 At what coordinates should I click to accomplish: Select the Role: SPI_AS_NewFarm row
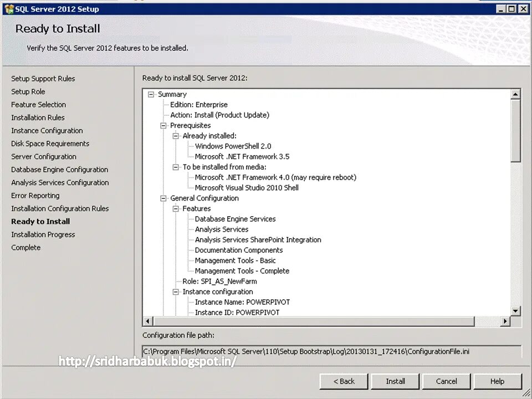pyautogui.click(x=219, y=282)
